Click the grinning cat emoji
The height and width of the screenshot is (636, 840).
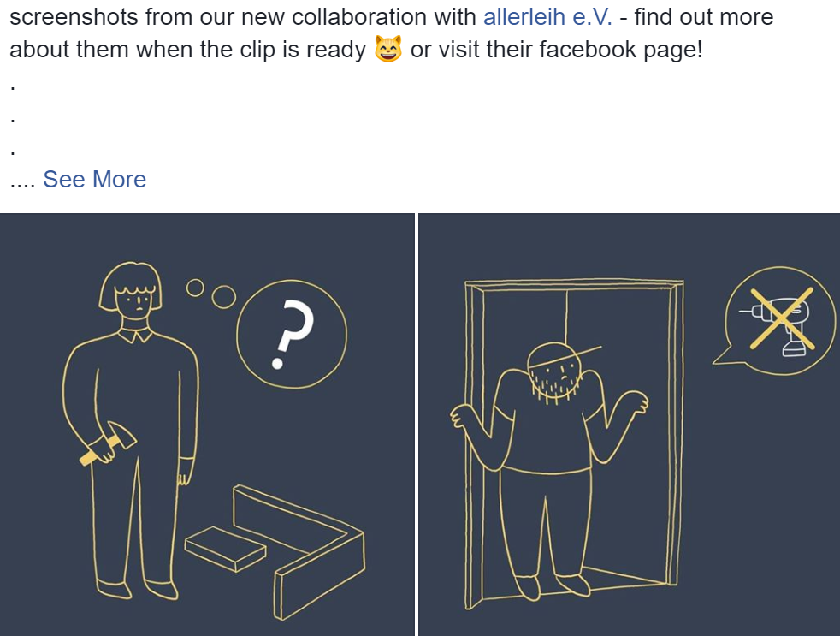(387, 49)
